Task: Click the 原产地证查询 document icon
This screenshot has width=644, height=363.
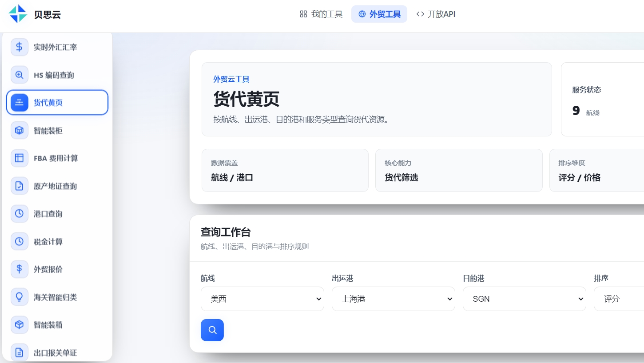Action: [x=19, y=186]
